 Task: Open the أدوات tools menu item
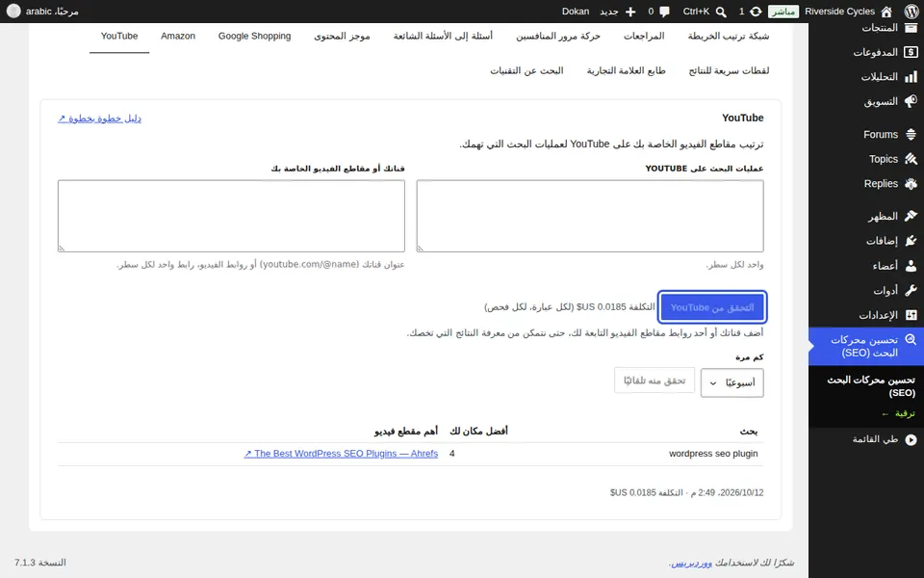(x=885, y=291)
